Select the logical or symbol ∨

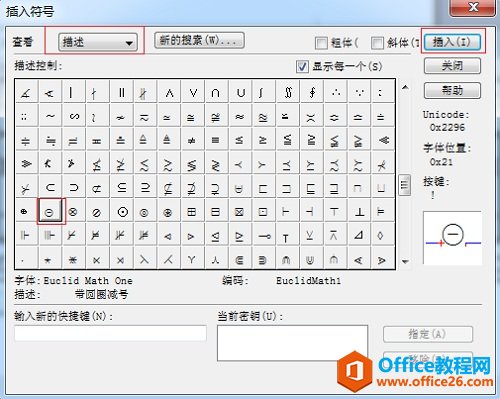coord(193,92)
